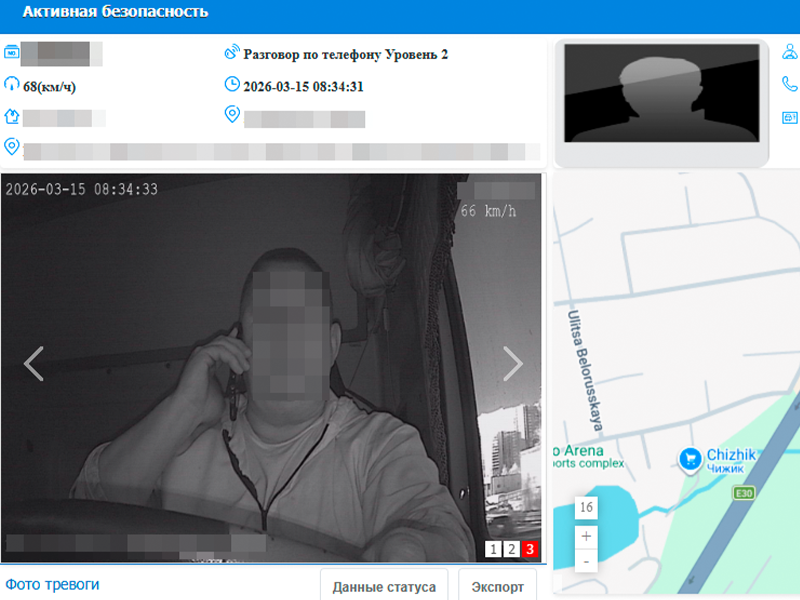Click the phone-conversation alarm icon beside Разговор по телефону

233,54
